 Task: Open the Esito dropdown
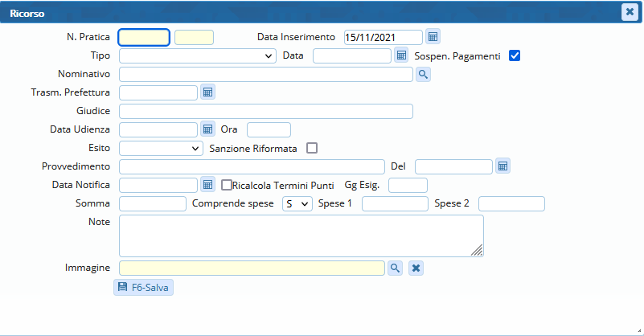161,148
